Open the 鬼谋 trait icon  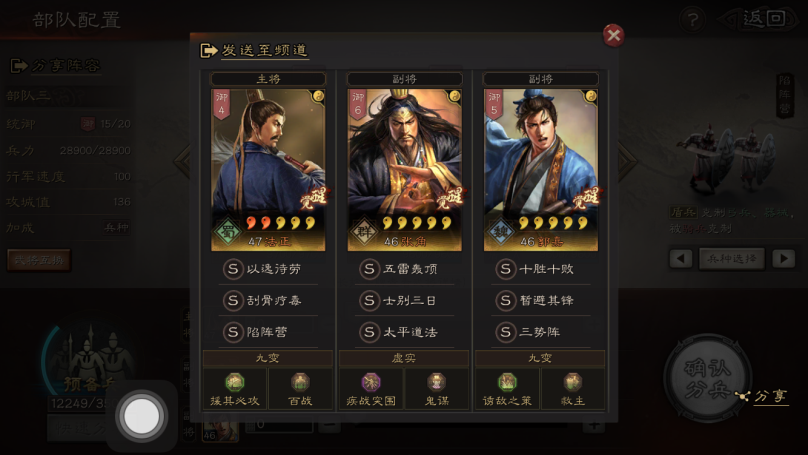436,382
